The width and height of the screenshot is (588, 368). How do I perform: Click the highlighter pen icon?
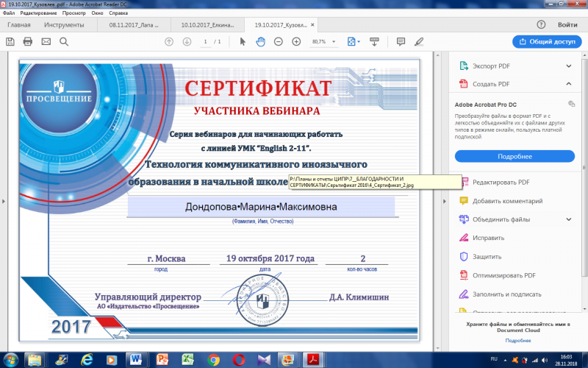point(419,42)
